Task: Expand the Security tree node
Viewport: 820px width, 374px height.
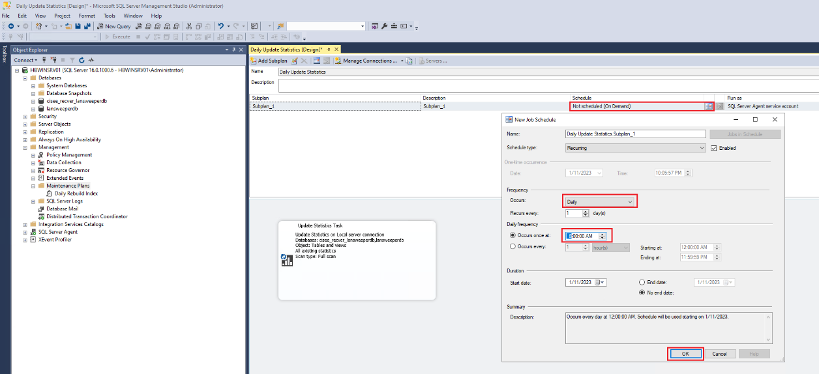Action: (x=25, y=116)
